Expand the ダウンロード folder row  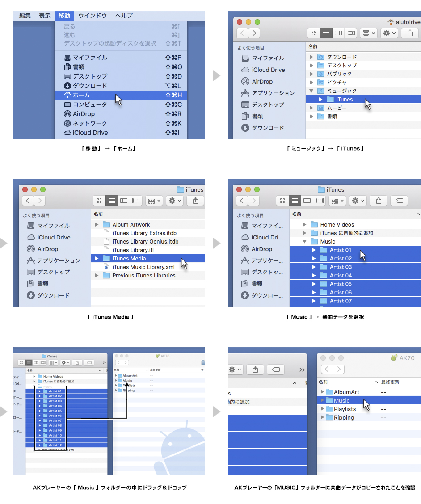coord(311,57)
